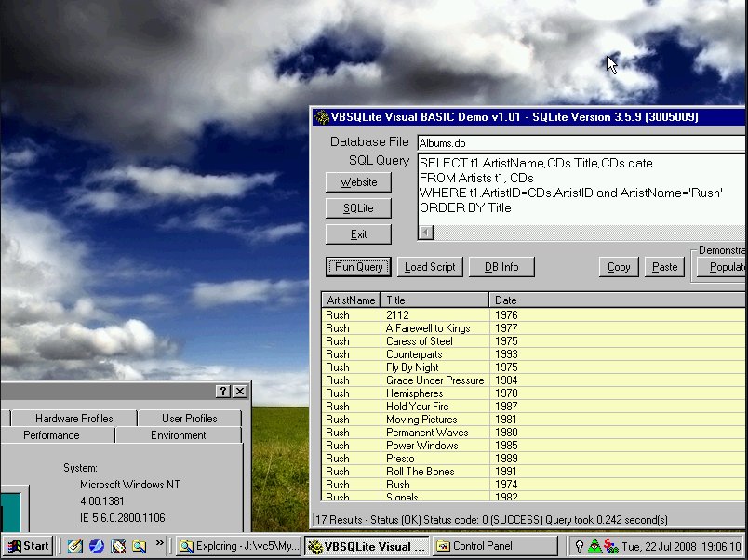Open the Explorer magnifier quick launch icon
The height and width of the screenshot is (560, 748).
point(140,546)
